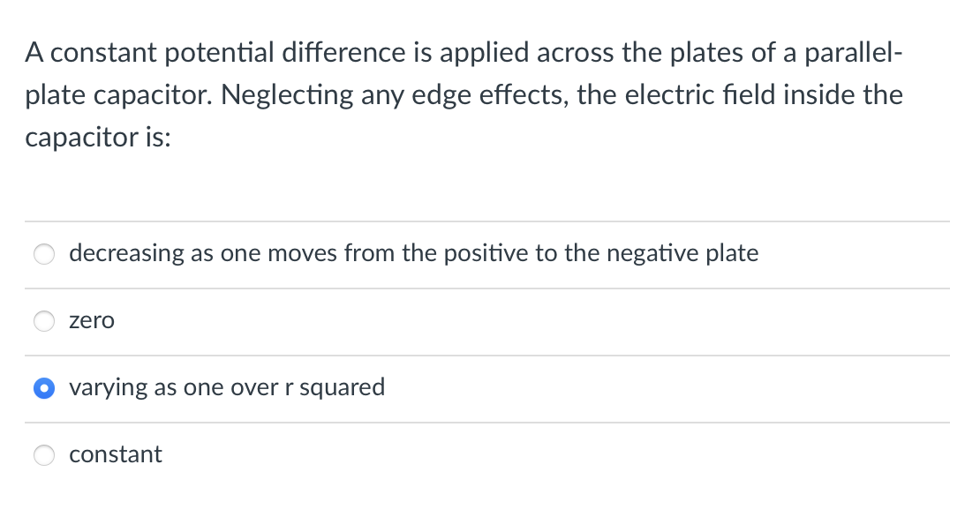Click the empty circle beside "constant"

click(44, 454)
